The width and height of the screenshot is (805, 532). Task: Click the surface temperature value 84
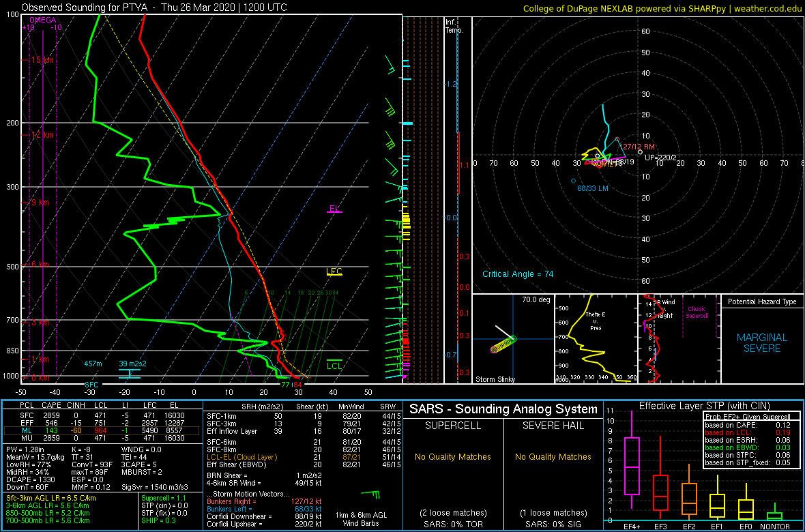pyautogui.click(x=297, y=384)
